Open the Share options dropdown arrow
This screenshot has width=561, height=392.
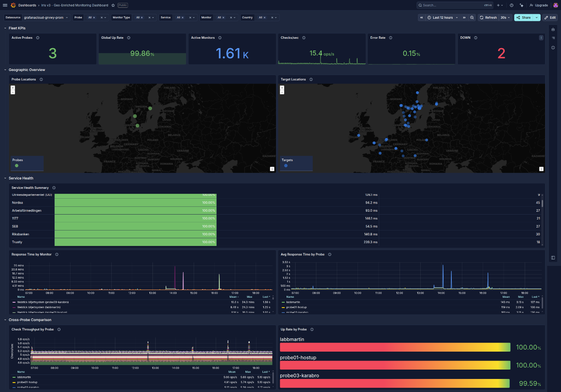click(536, 18)
